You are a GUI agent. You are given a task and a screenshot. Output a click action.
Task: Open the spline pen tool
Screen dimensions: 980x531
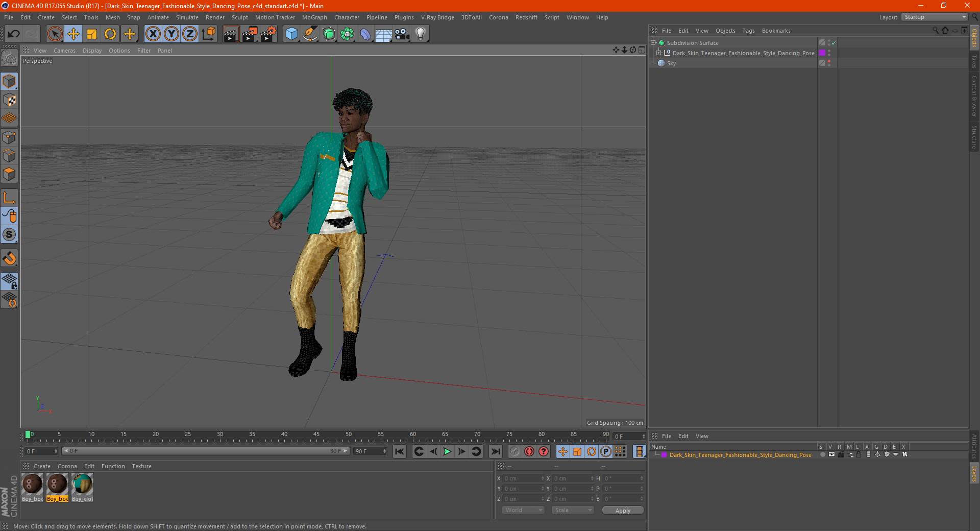click(310, 34)
